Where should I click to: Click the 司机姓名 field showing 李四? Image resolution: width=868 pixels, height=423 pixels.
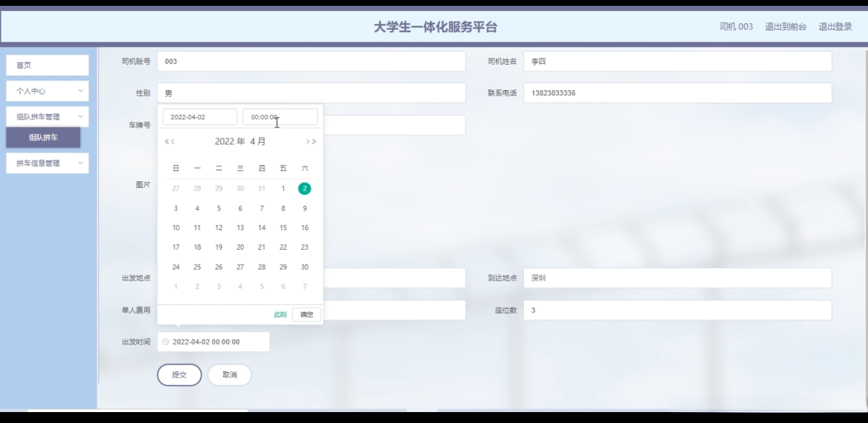[677, 62]
